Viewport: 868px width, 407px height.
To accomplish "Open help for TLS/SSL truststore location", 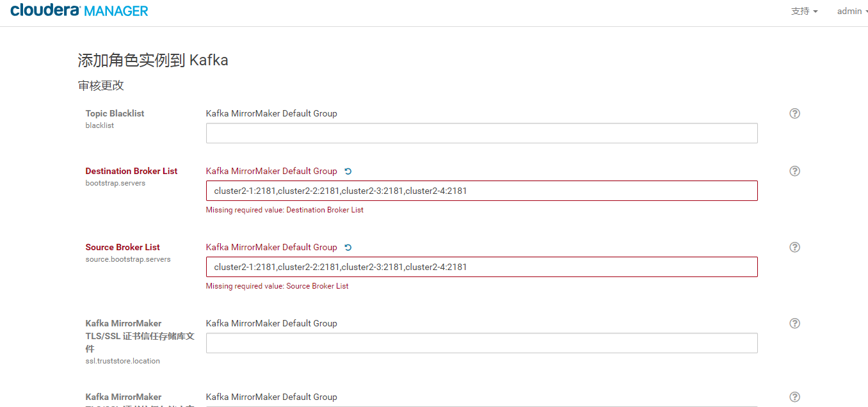I will 795,323.
